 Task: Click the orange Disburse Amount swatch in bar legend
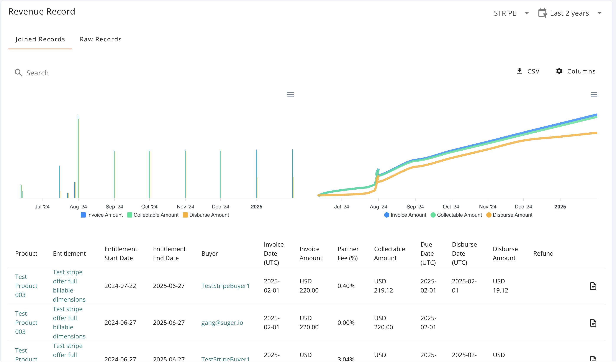(185, 215)
